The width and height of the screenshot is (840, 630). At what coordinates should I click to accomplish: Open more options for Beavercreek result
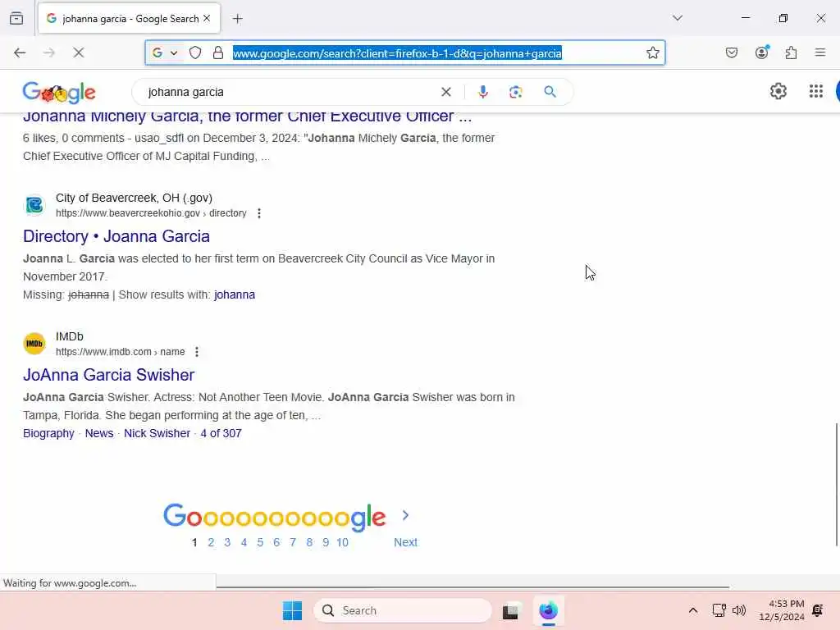coord(259,213)
